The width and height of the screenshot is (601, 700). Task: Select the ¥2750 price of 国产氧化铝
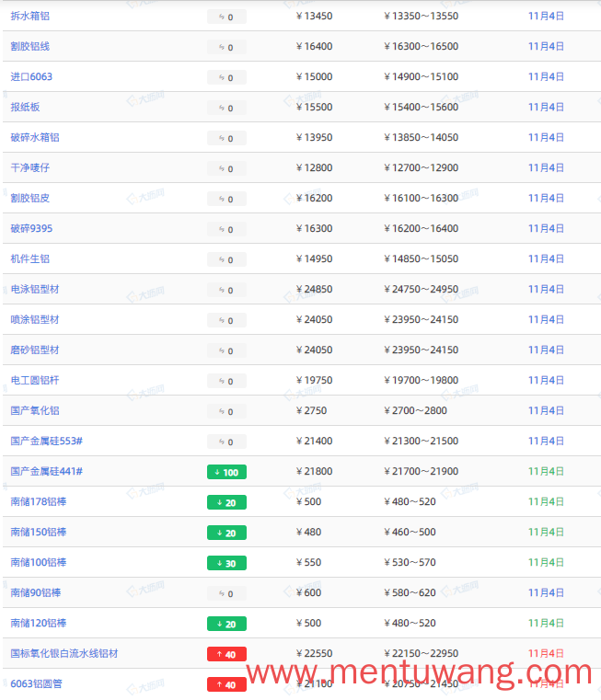point(311,411)
